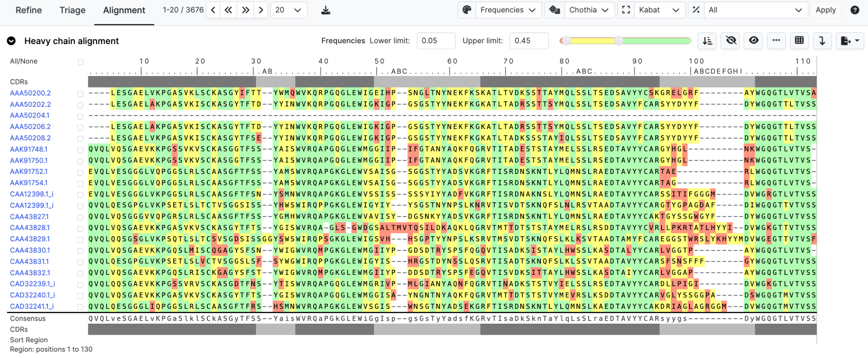Open the All filter dropdown
Viewport: 868px width, 358px height.
tap(755, 10)
